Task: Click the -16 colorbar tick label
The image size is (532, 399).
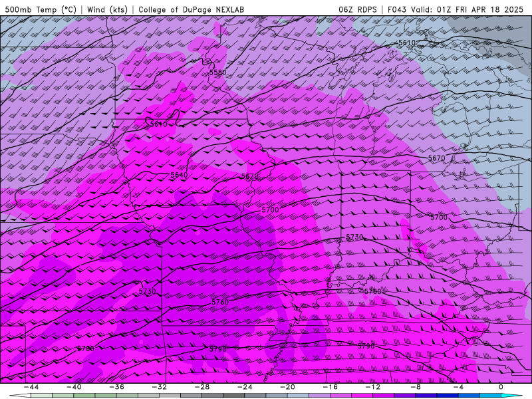Action: coord(330,387)
